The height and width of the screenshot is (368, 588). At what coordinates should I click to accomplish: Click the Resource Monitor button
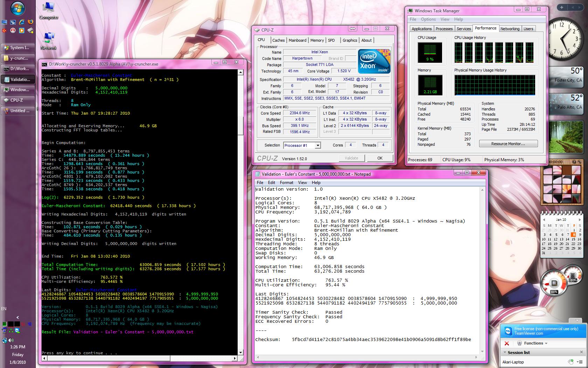pyautogui.click(x=508, y=144)
